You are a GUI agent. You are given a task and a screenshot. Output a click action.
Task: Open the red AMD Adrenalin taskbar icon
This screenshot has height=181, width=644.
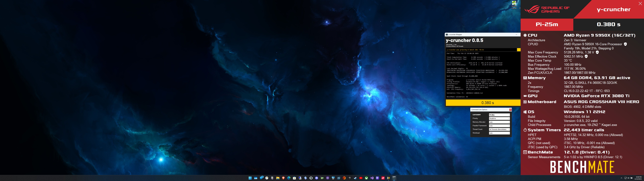pos(383,178)
